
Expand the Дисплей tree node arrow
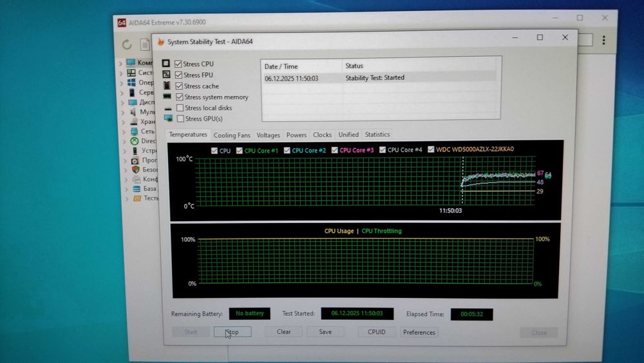[x=122, y=103]
